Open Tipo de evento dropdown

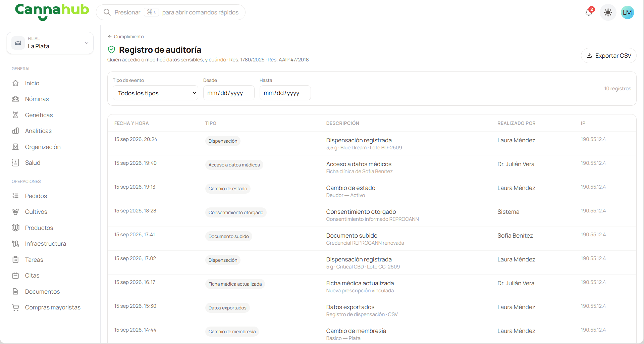[x=155, y=93]
